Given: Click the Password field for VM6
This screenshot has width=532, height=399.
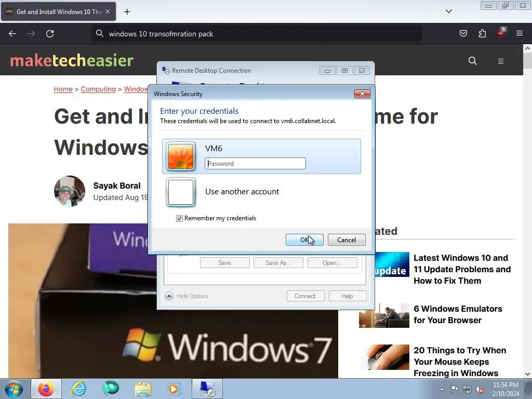Looking at the screenshot, I should 255,164.
